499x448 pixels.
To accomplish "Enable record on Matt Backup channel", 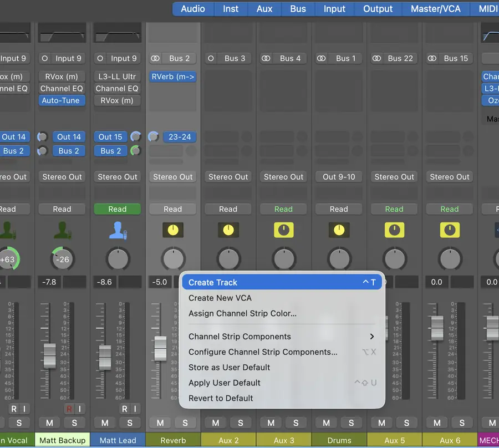I will [69, 409].
